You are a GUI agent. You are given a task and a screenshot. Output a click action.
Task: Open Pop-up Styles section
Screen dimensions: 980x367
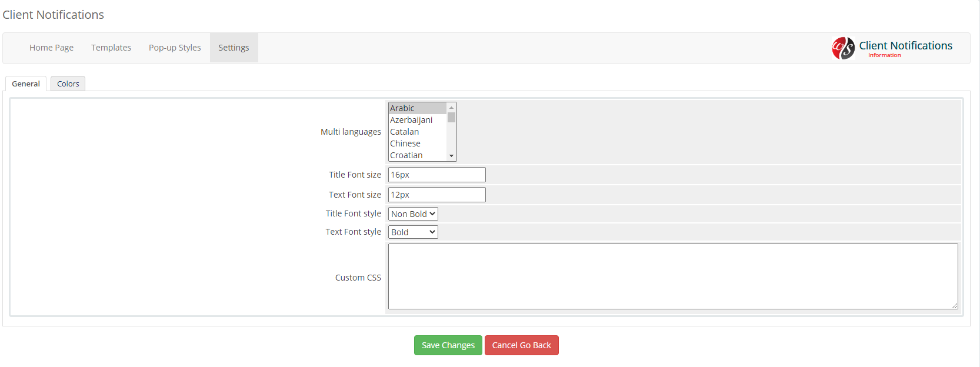175,48
